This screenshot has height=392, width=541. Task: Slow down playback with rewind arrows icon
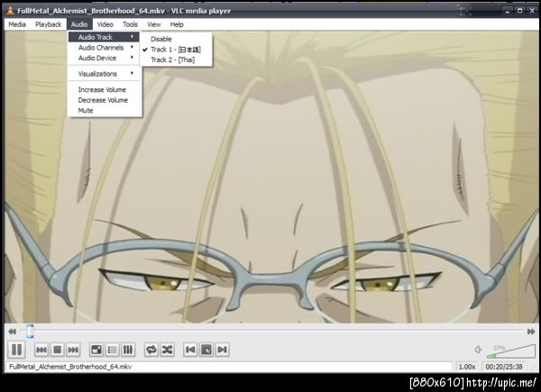coord(12,332)
